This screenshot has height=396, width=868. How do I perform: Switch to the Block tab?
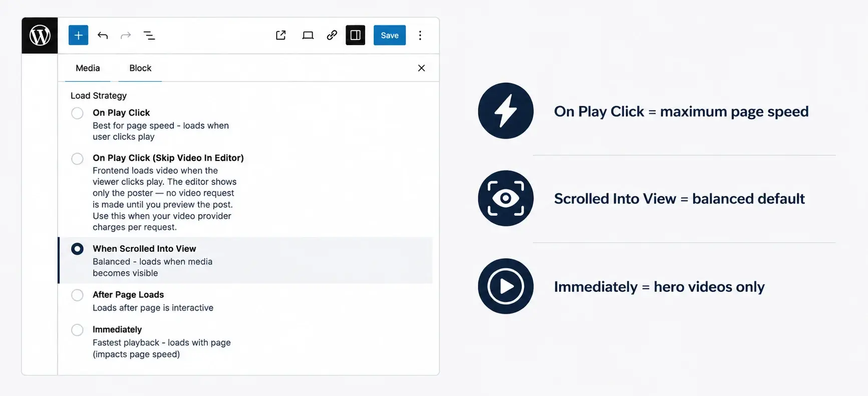(x=140, y=68)
